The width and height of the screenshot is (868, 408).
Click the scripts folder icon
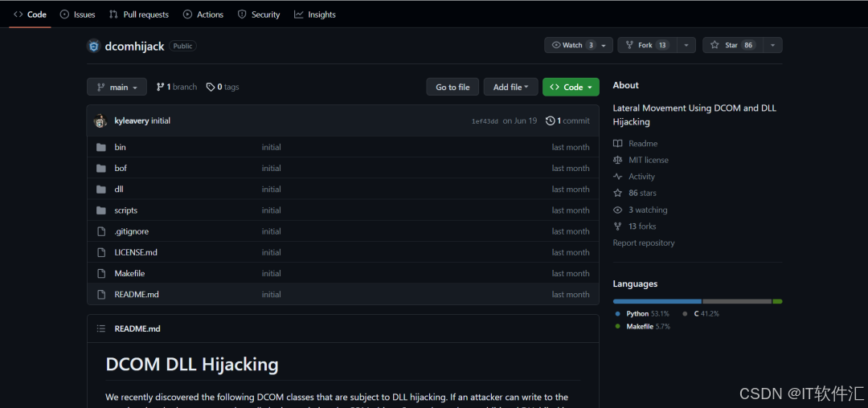[100, 210]
